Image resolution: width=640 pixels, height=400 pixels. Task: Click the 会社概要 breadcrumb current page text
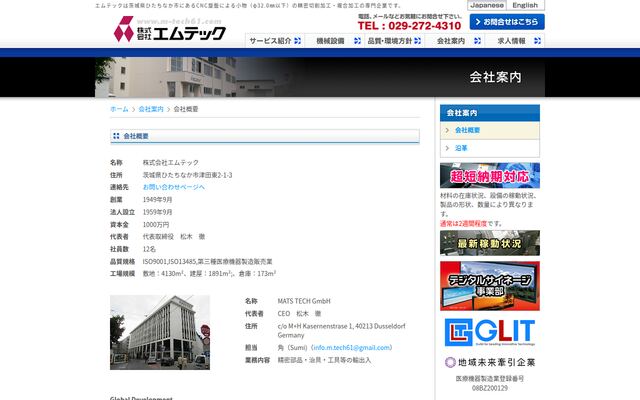click(x=186, y=109)
